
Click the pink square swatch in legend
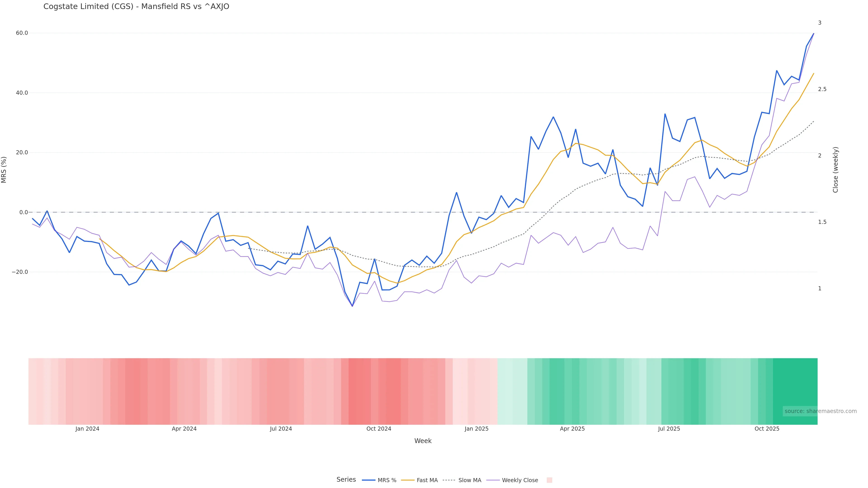tap(549, 480)
